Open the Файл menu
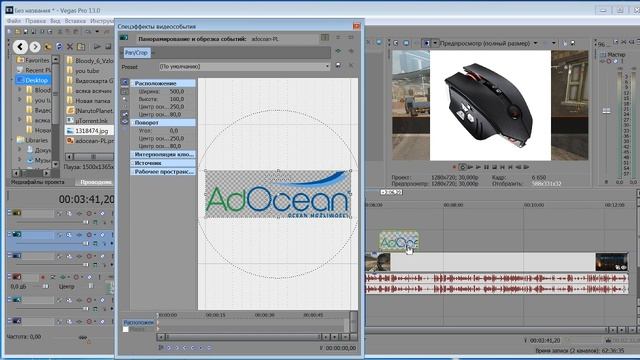640x360 pixels. click(14, 20)
